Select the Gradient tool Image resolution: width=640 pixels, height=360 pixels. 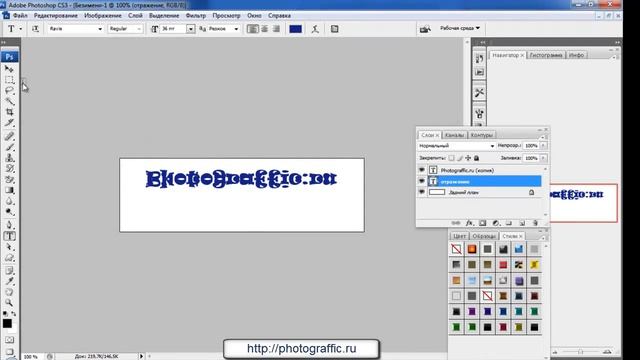coord(9,190)
